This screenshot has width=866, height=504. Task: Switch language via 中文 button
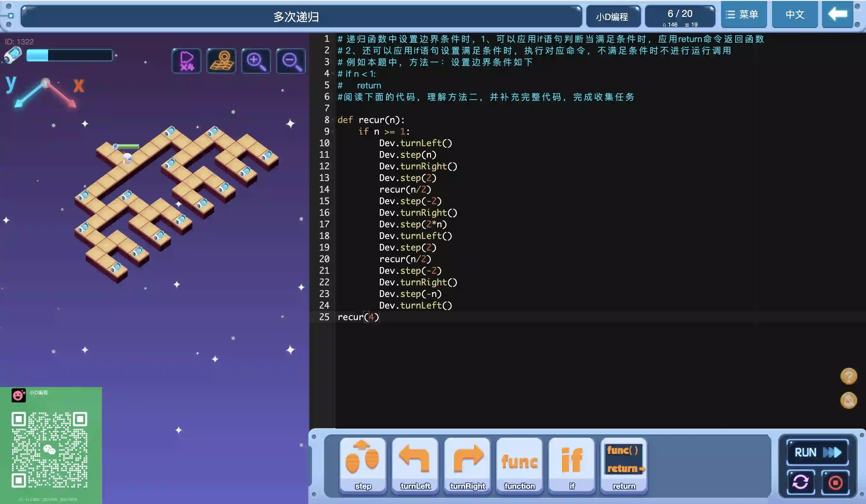tap(794, 14)
